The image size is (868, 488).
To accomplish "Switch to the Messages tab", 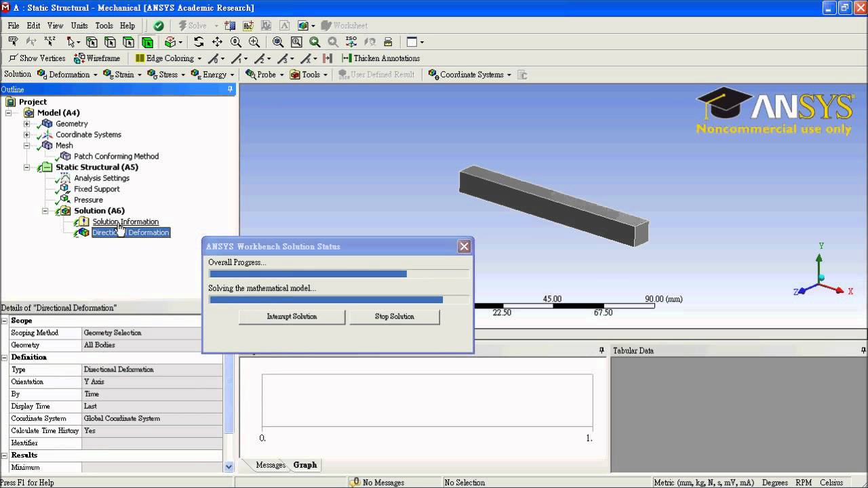I will tap(271, 465).
